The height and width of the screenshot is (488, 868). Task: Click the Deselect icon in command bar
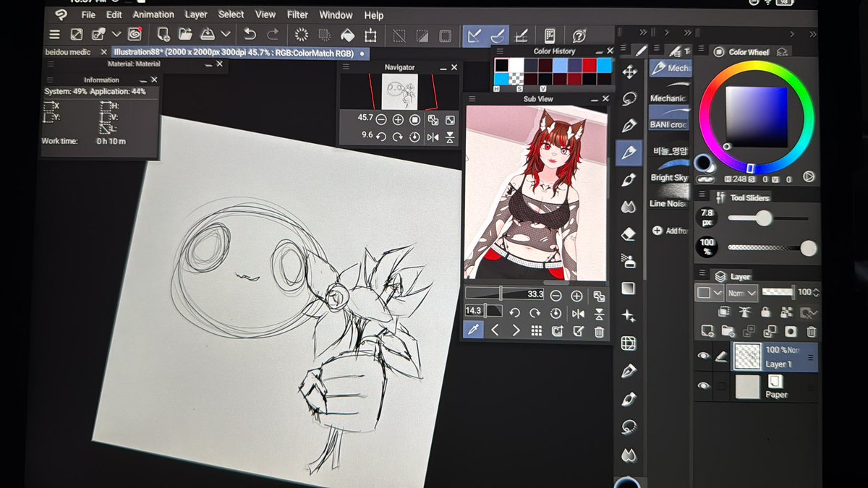tap(399, 35)
